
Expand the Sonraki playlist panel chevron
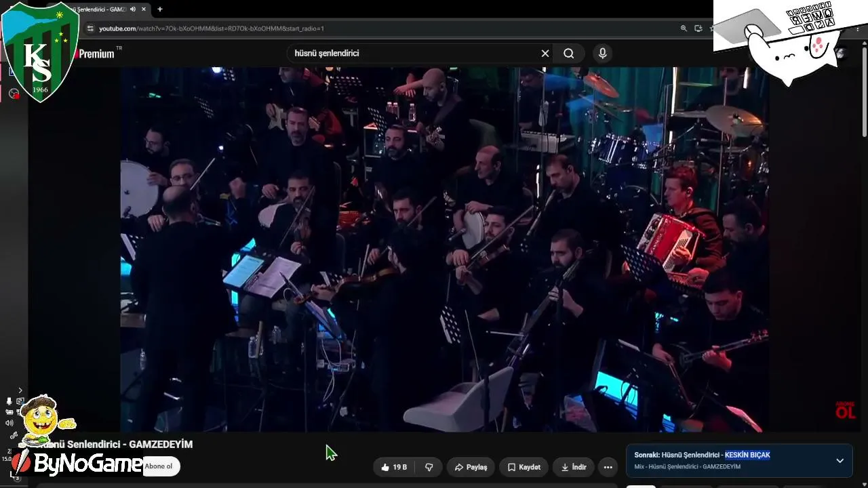840,460
